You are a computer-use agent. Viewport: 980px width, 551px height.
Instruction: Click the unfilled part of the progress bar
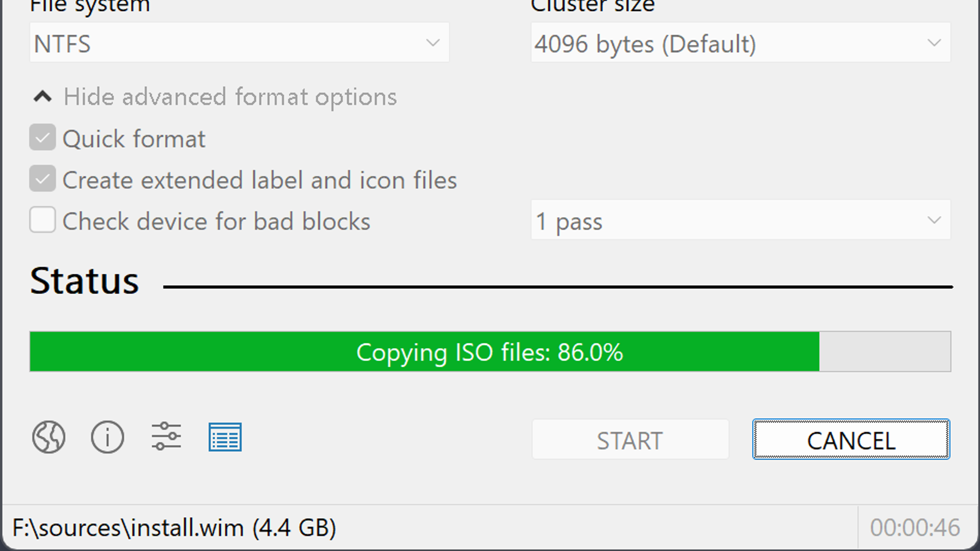884,352
